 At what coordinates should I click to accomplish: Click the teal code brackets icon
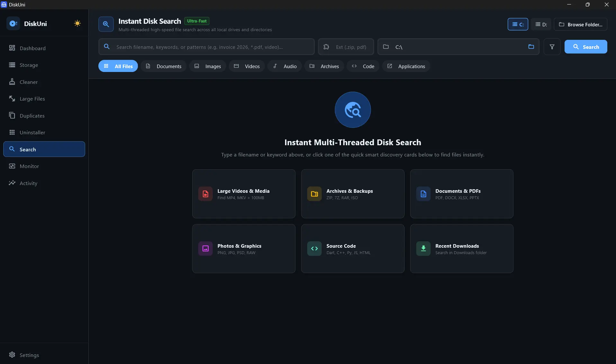pyautogui.click(x=314, y=249)
